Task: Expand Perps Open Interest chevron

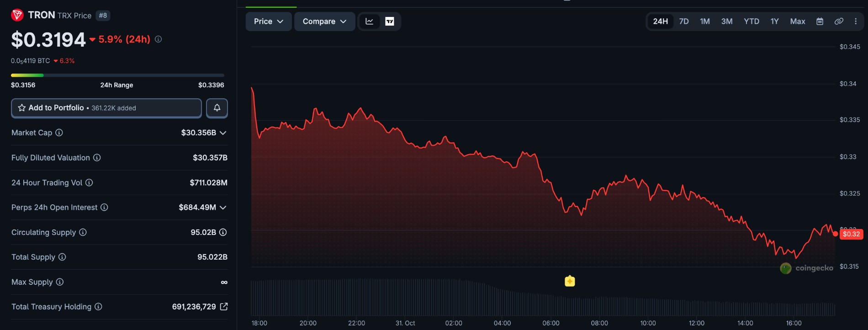Action: [223, 208]
